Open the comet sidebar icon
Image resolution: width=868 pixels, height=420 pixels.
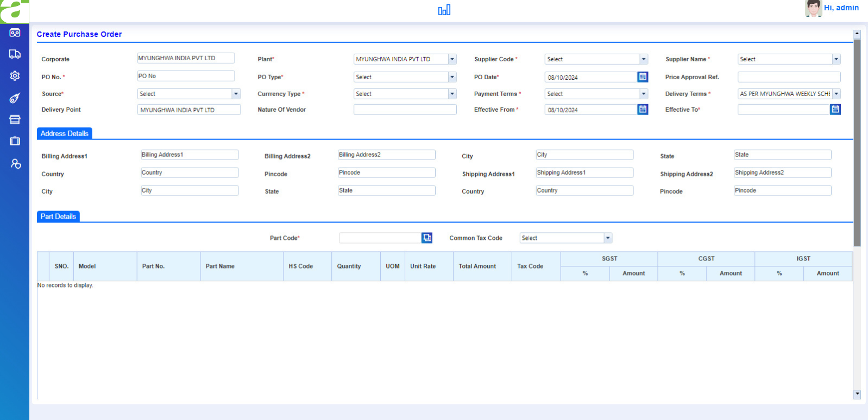click(15, 98)
